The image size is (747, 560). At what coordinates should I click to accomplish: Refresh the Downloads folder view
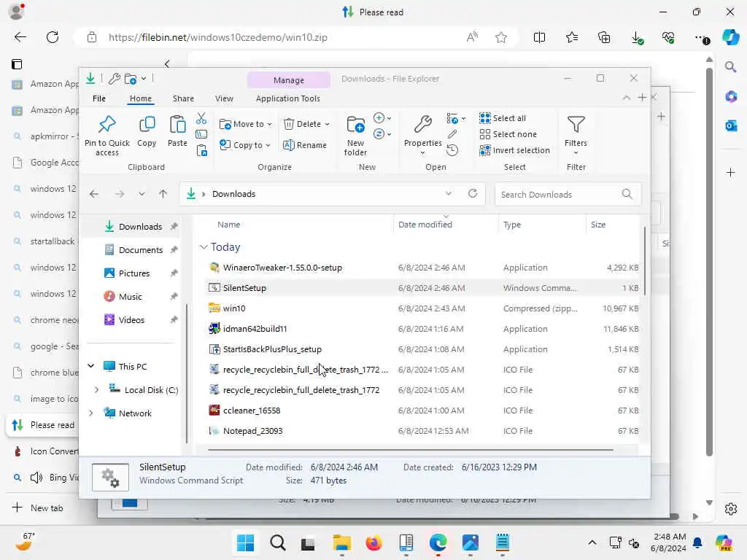coord(473,193)
